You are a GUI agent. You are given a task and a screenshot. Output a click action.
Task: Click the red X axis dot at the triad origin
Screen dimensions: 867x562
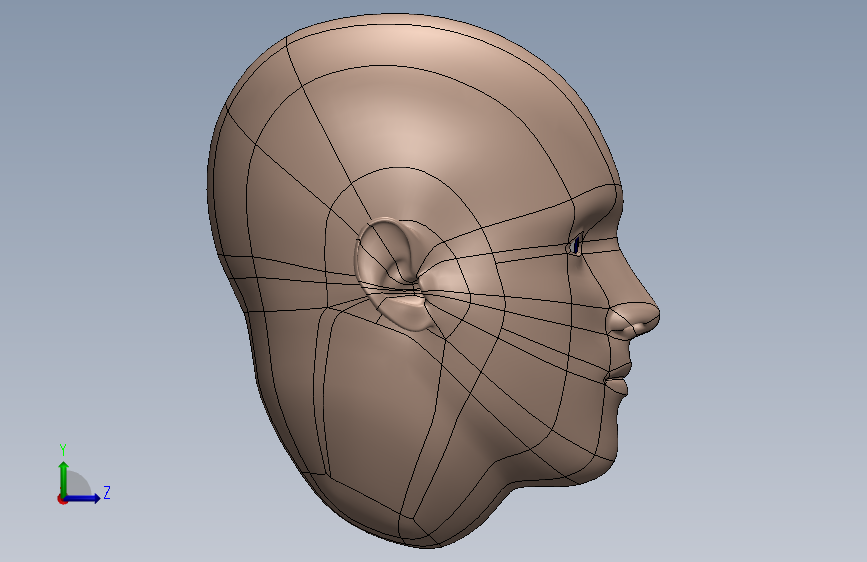pos(62,499)
